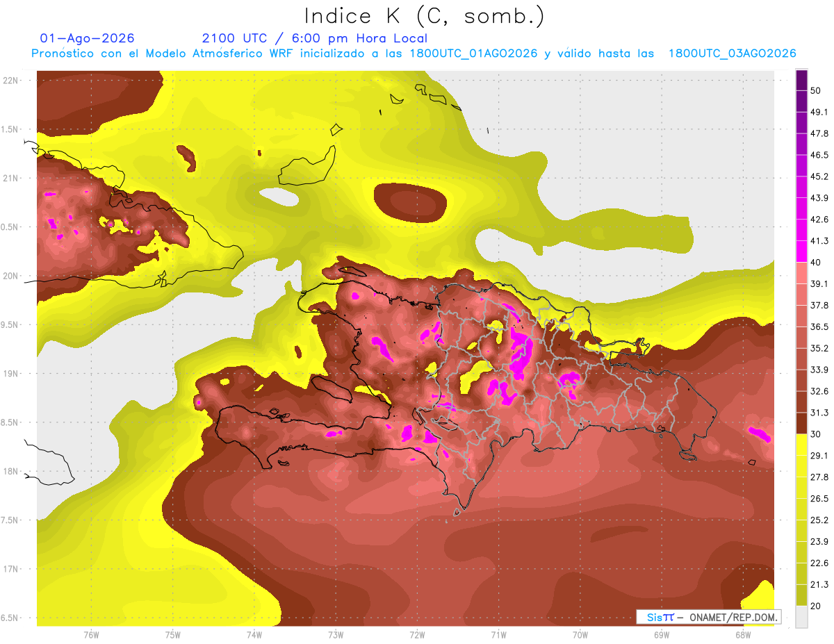Click the longitude axis label '76W'
Viewport: 834px width, 644px height.
pos(91,634)
